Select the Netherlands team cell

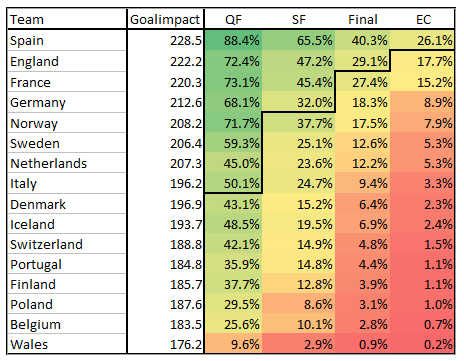tap(67, 163)
